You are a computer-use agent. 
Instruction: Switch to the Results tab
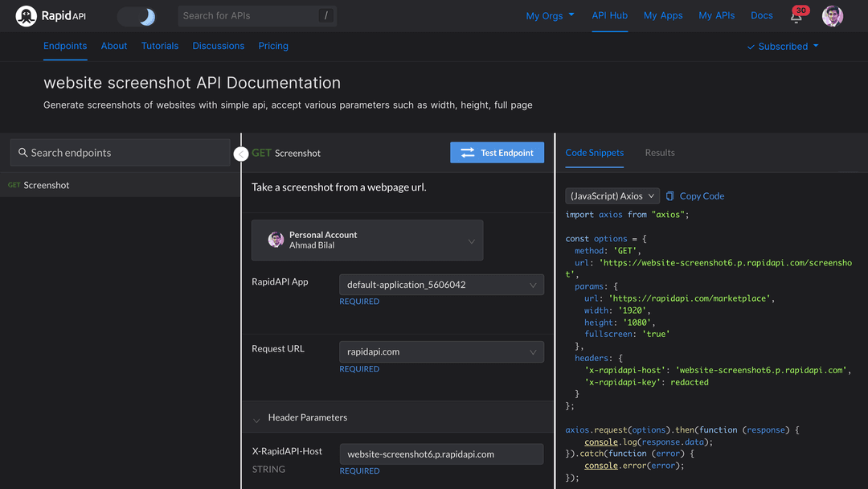coord(659,152)
